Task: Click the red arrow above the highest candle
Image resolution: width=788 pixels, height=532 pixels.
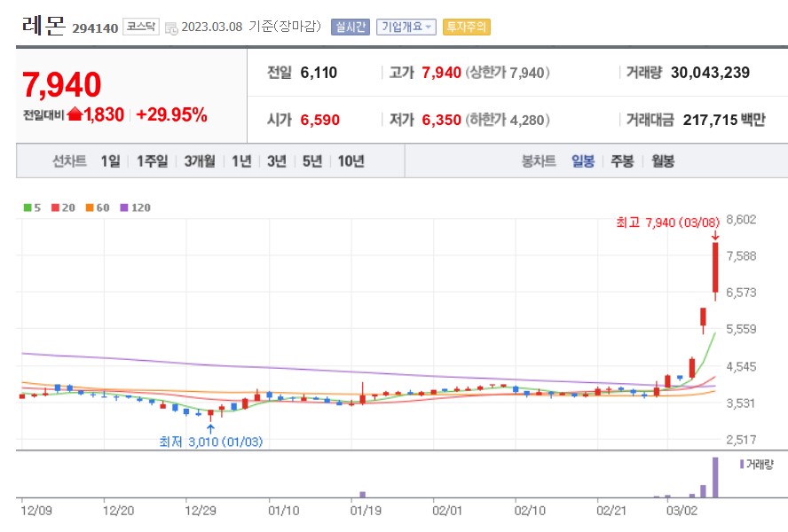Action: click(715, 236)
